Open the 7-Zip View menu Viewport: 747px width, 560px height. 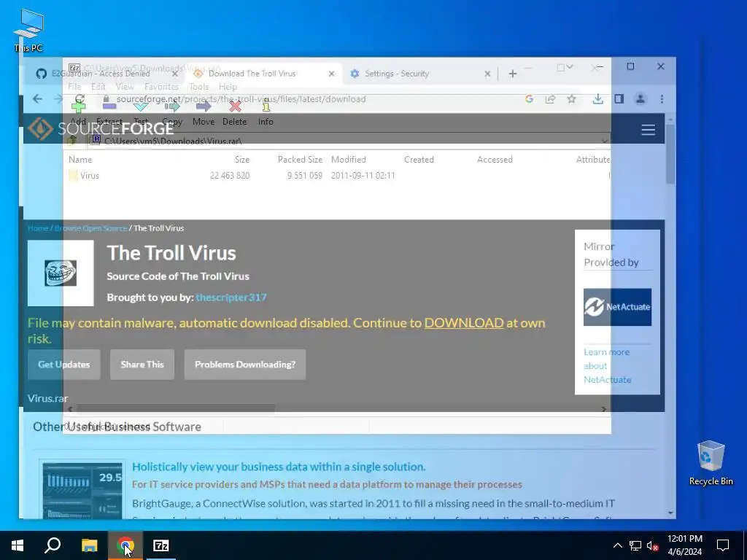pos(125,87)
